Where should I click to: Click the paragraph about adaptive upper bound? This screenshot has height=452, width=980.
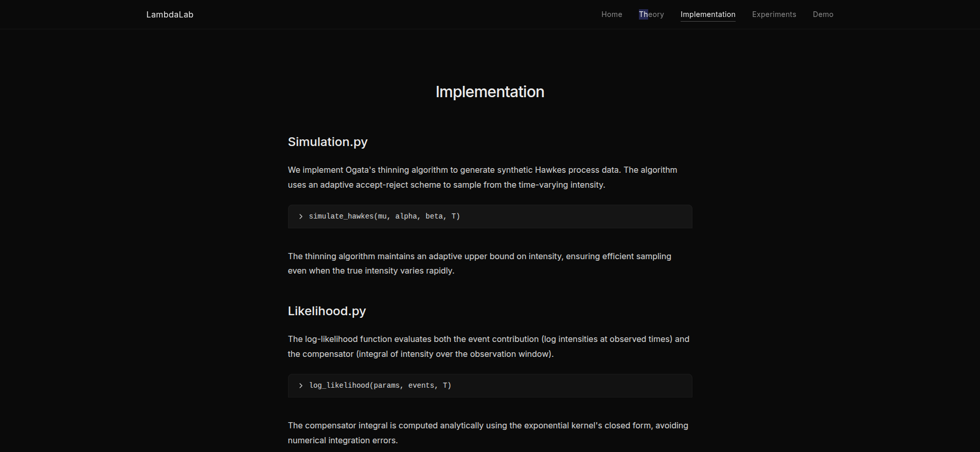pyautogui.click(x=479, y=263)
